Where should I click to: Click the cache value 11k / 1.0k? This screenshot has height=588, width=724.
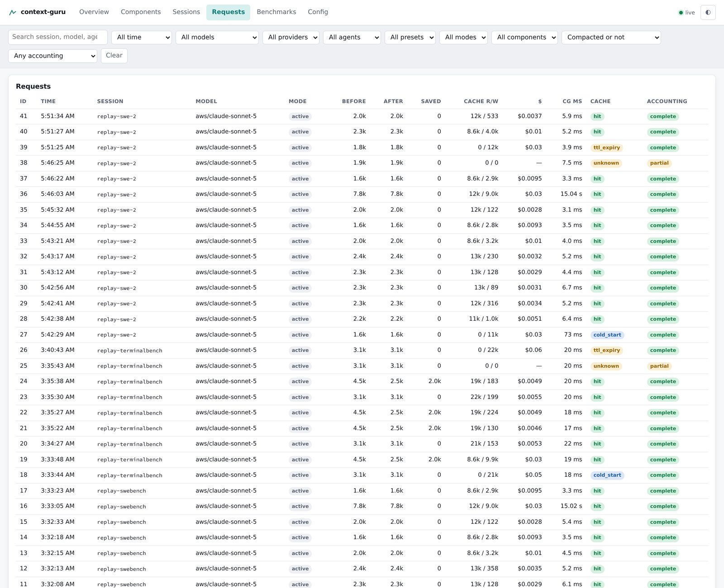tap(484, 319)
